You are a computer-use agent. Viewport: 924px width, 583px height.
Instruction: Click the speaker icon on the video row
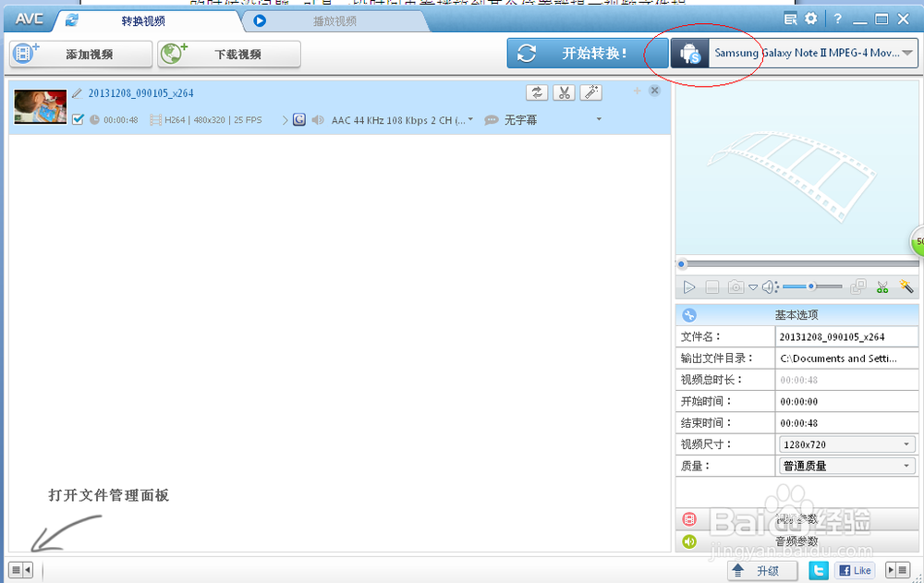coord(318,120)
